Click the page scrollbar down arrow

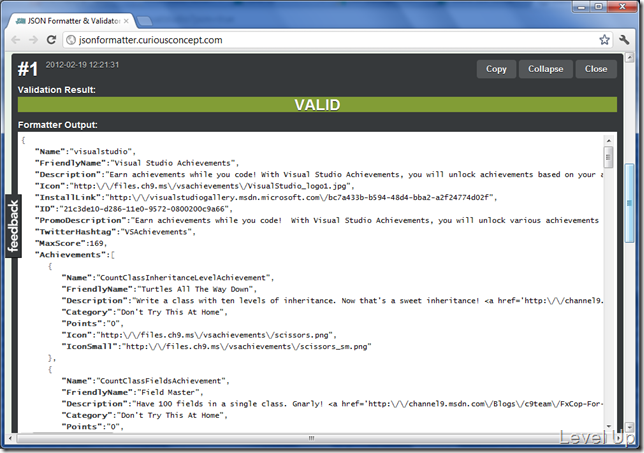click(629, 427)
